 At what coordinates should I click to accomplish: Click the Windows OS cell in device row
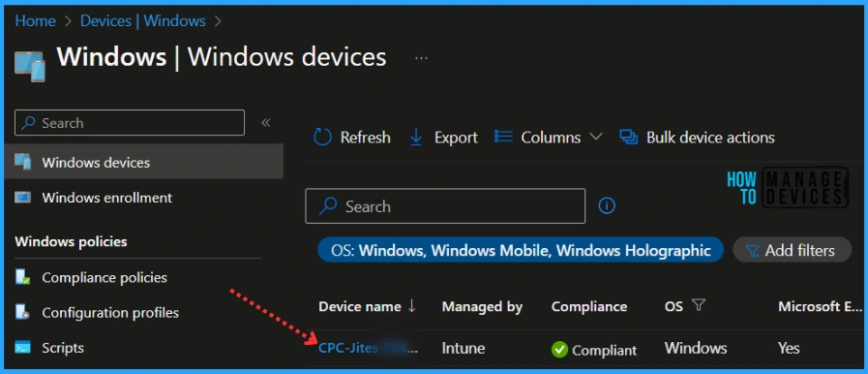[x=696, y=348]
